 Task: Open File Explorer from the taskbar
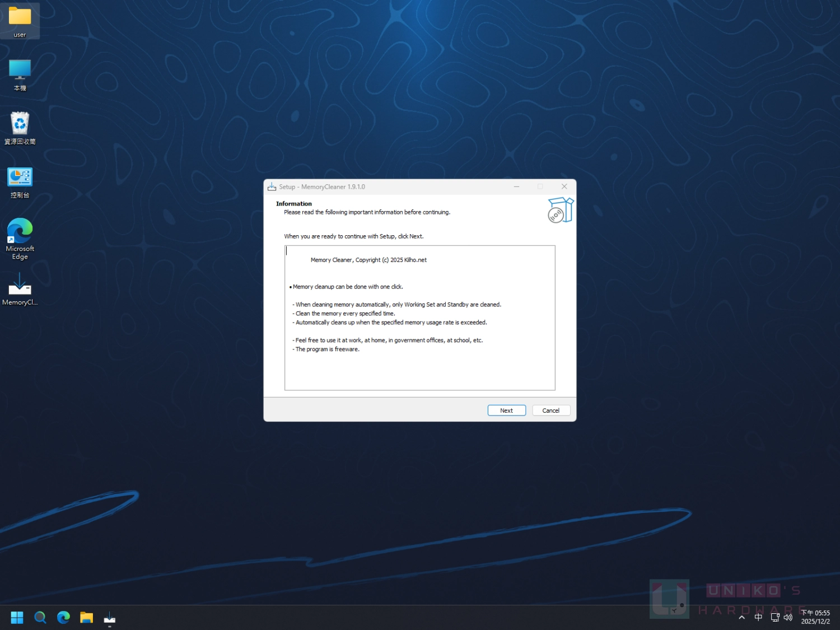[x=86, y=617]
